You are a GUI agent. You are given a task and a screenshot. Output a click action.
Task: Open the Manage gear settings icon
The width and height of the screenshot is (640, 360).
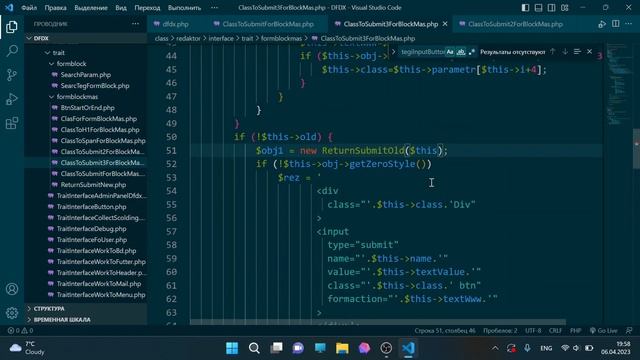[x=12, y=313]
